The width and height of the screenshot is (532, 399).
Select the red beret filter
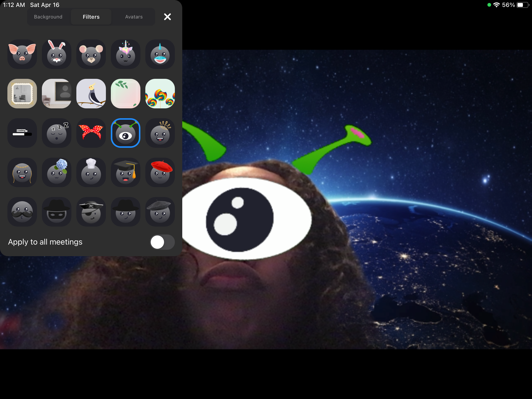[160, 172]
